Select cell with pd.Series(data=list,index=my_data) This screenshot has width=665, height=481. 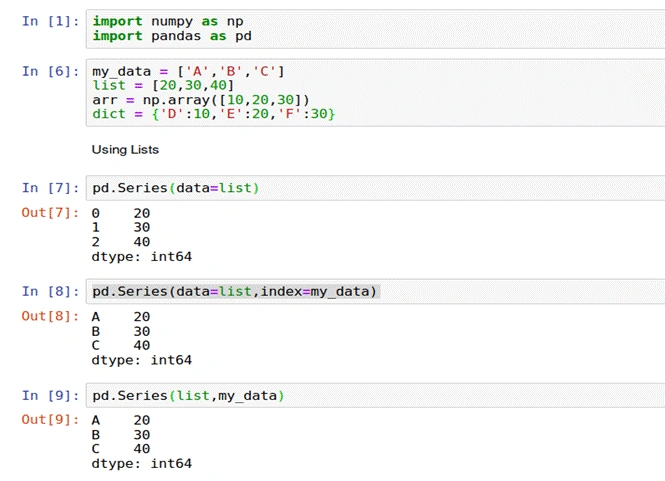[375, 291]
